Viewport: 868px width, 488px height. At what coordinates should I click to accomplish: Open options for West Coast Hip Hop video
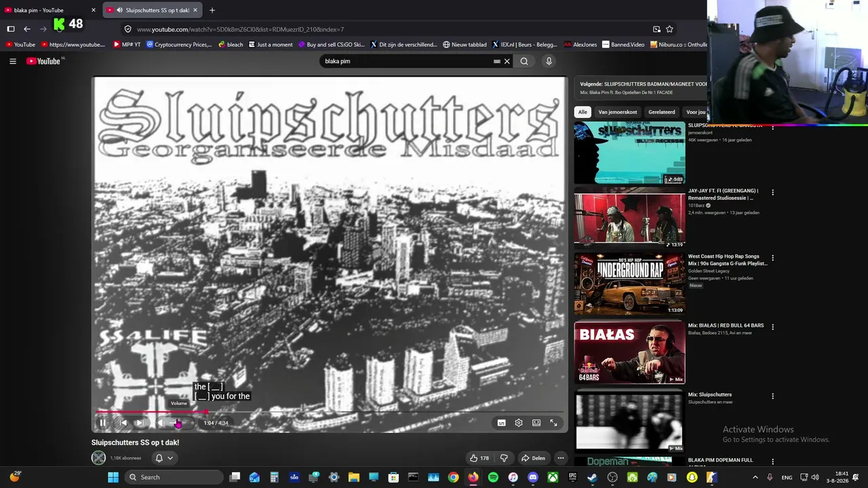[772, 258]
